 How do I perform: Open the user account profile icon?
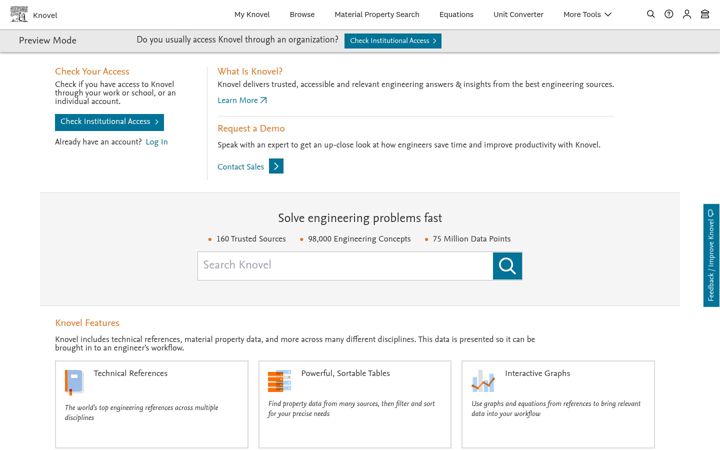click(x=686, y=14)
